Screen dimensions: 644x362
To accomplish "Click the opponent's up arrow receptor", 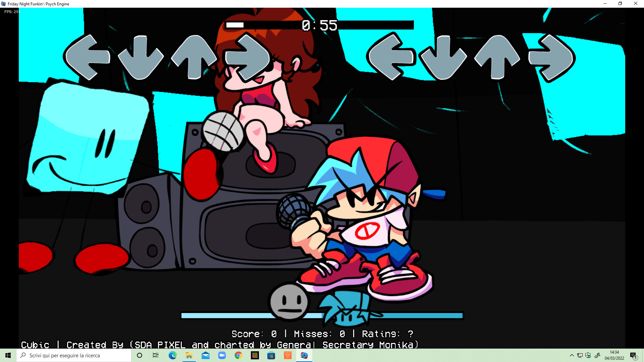I will pos(194,57).
